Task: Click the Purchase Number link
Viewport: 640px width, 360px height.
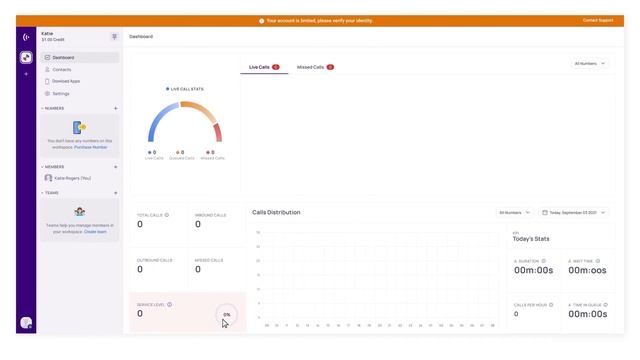Action: click(x=91, y=147)
